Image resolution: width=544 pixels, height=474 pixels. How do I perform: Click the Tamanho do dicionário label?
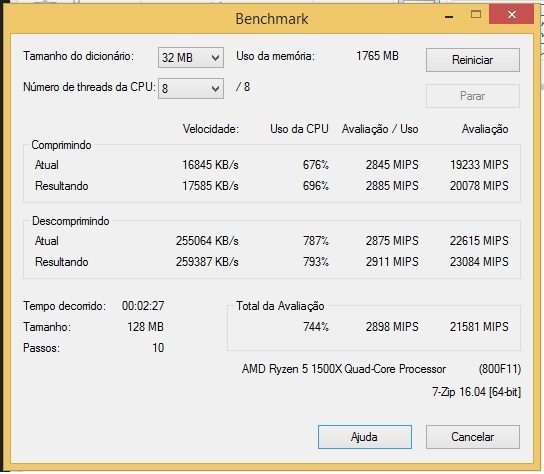(78, 56)
